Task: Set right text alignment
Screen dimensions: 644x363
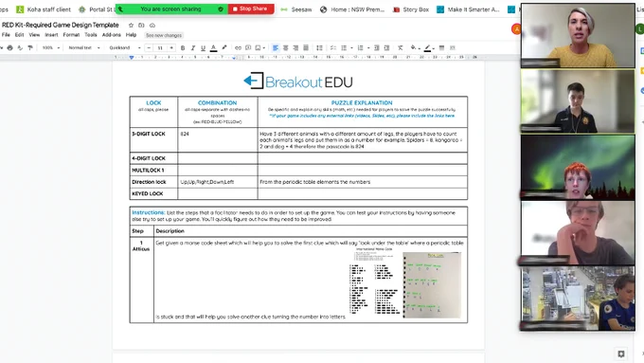Action: [295, 48]
